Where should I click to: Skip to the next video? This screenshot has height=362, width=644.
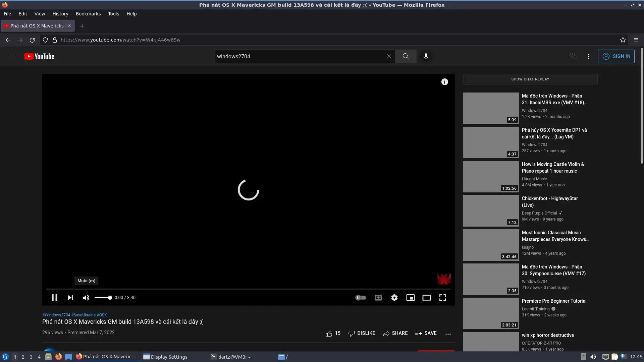point(70,298)
